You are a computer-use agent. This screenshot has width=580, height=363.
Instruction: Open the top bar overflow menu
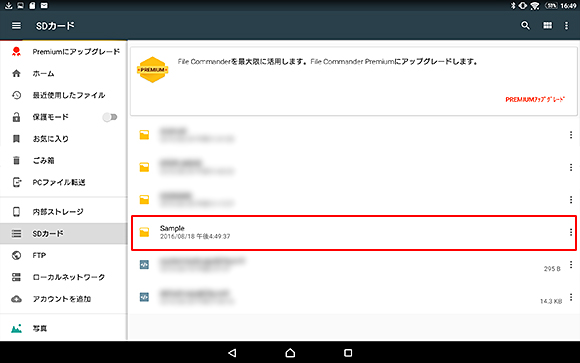point(566,26)
